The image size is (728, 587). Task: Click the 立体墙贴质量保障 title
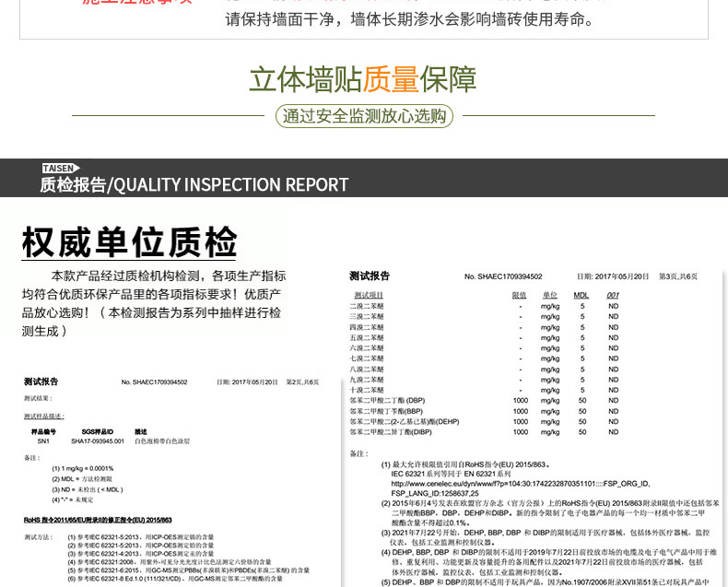pos(363,80)
